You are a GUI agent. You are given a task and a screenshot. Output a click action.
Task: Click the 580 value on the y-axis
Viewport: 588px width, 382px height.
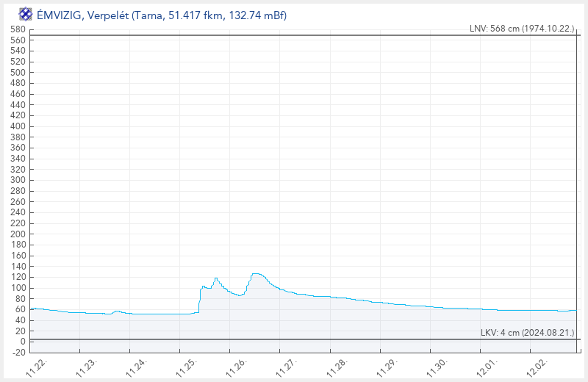click(x=18, y=29)
